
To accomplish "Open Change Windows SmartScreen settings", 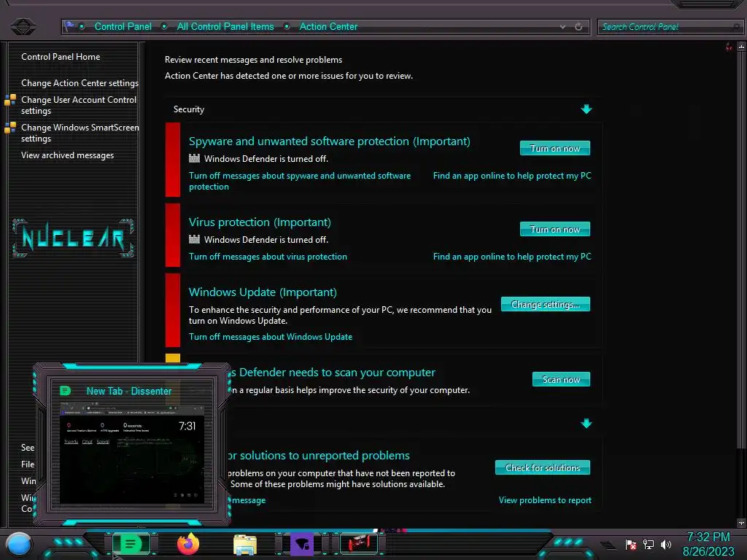I will point(80,133).
